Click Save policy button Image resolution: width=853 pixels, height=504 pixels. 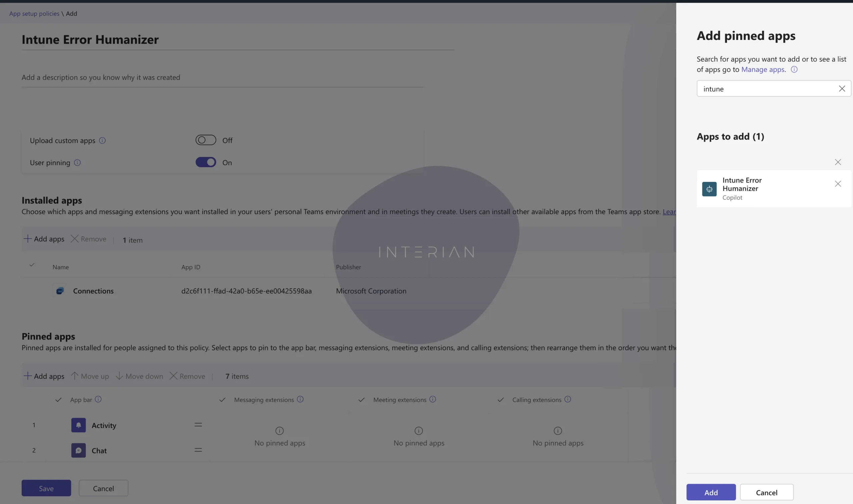pos(46,488)
